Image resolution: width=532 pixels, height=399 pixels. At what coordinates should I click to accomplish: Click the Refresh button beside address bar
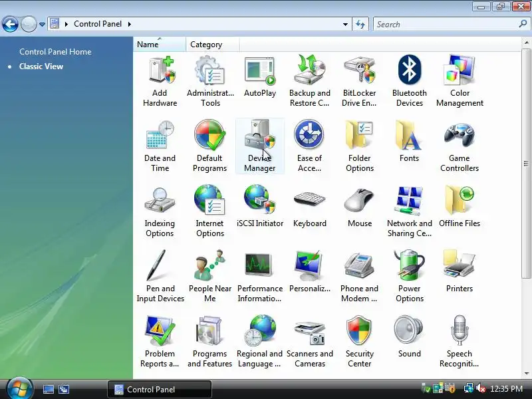click(360, 25)
